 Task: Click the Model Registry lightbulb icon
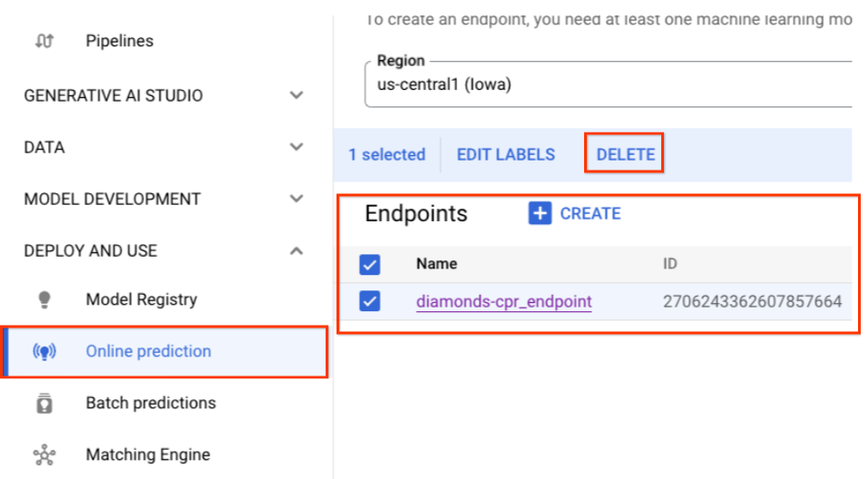pyautogui.click(x=44, y=300)
